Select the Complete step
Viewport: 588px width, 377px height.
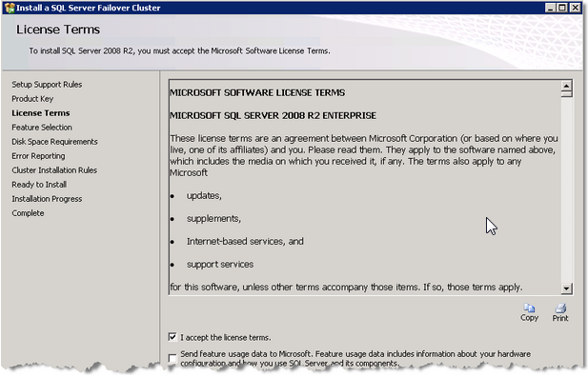coord(29,213)
